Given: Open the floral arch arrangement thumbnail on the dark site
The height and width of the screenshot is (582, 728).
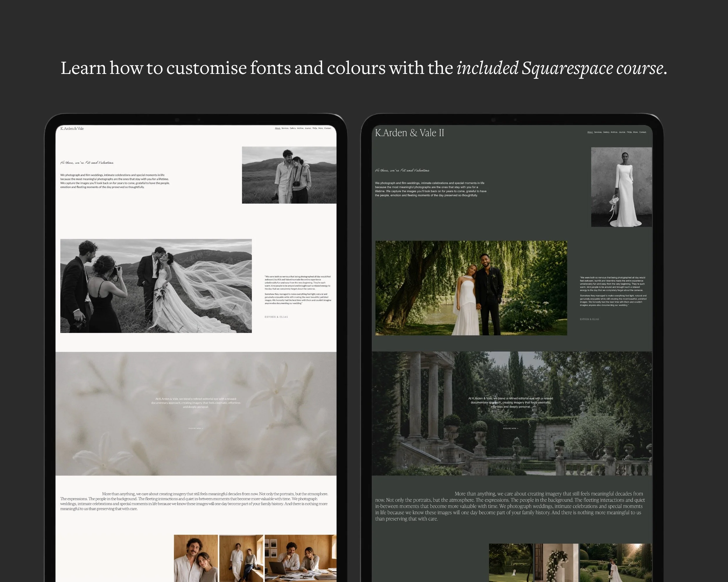Looking at the screenshot, I should (556, 563).
